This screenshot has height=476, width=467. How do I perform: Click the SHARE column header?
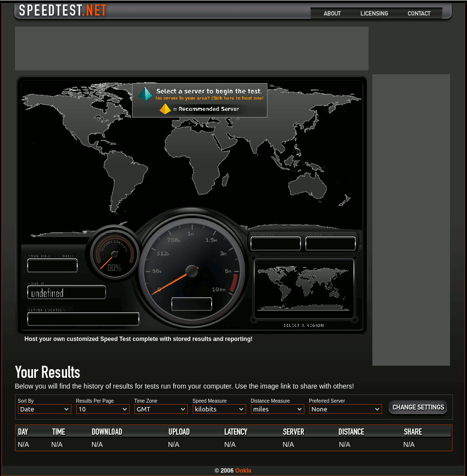[x=413, y=432]
